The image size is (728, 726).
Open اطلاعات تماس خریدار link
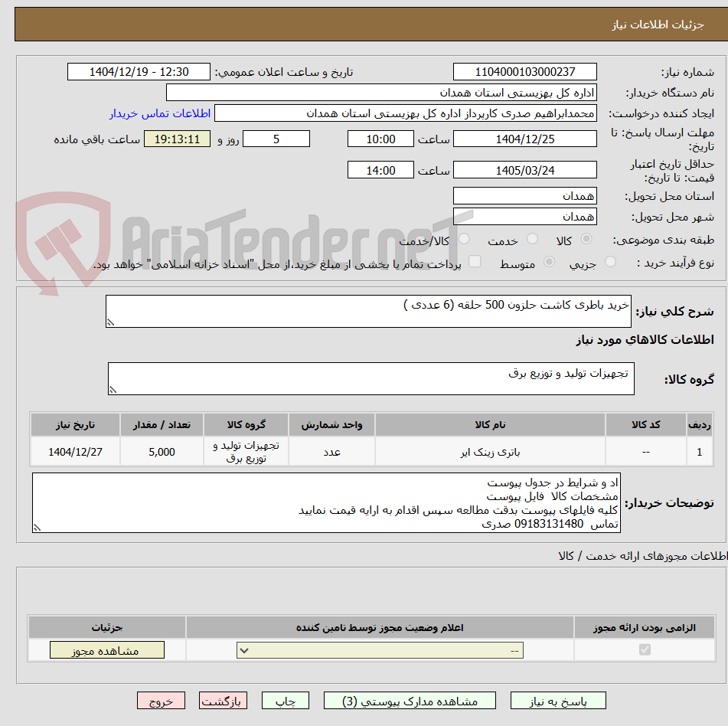160,113
